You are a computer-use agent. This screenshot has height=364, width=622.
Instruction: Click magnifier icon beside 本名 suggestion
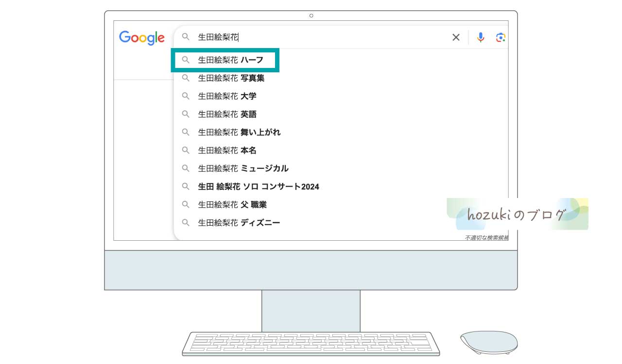pos(186,150)
